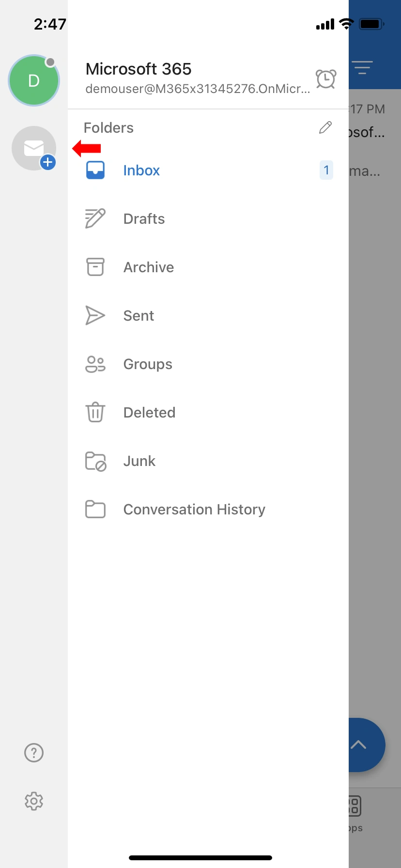Open the Junk folder label
Screen dimensions: 401x868
139,461
